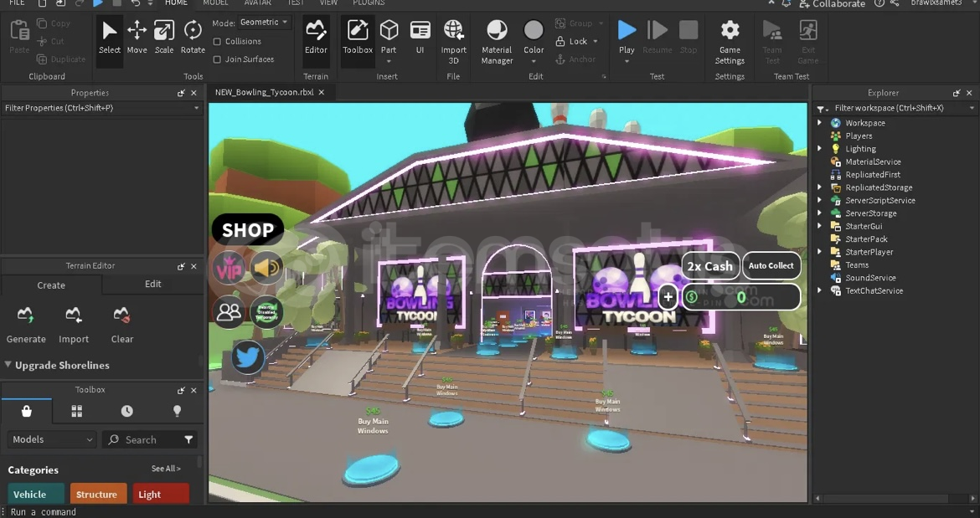
Task: Expand the StarterPlayer node
Action: [x=819, y=252]
